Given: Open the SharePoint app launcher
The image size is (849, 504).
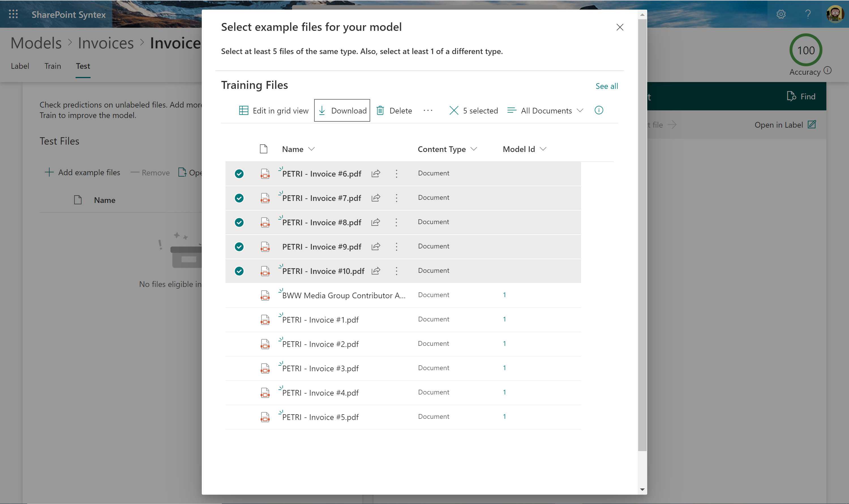Looking at the screenshot, I should click(x=13, y=14).
